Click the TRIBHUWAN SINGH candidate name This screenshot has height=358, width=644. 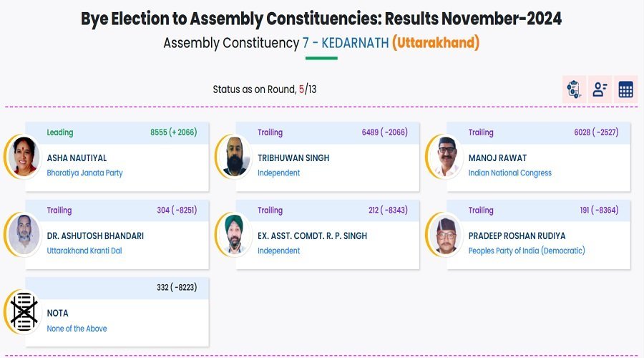point(293,158)
